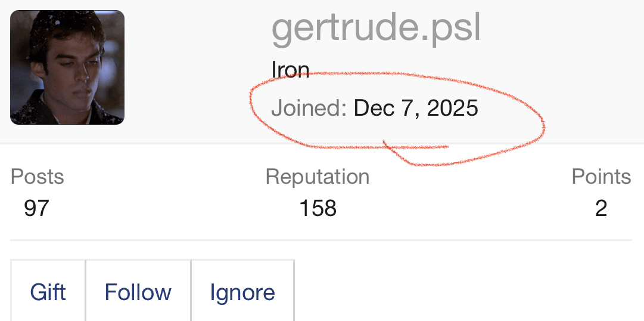
Task: Click the Points stat label
Action: [x=601, y=177]
